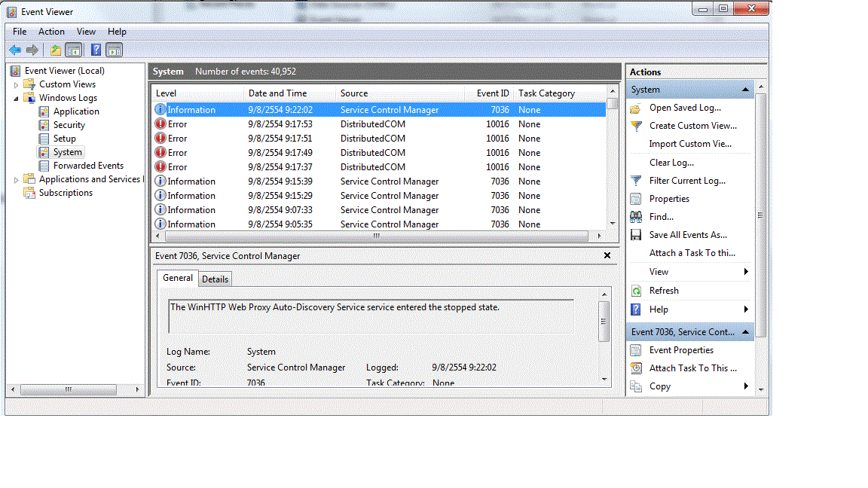868x488 pixels.
Task: Click the event list horizontal scrollbar
Action: click(377, 236)
